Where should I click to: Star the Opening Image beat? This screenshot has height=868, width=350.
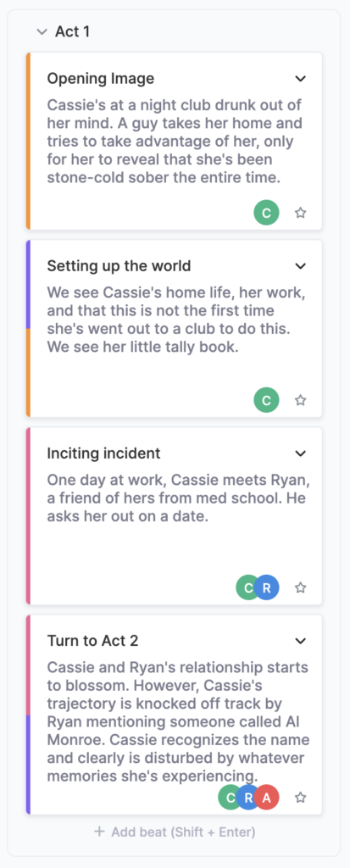point(300,213)
